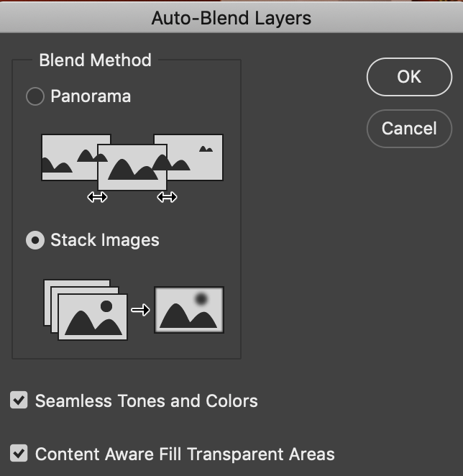The image size is (463, 476).
Task: Disable Content Aware Fill Transparent Areas checkbox
Action: pyautogui.click(x=19, y=454)
